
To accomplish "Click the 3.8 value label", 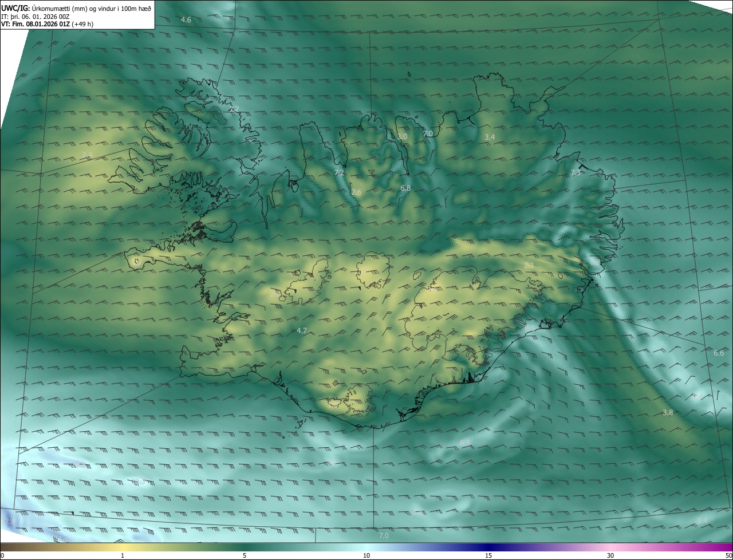I will pyautogui.click(x=668, y=413).
